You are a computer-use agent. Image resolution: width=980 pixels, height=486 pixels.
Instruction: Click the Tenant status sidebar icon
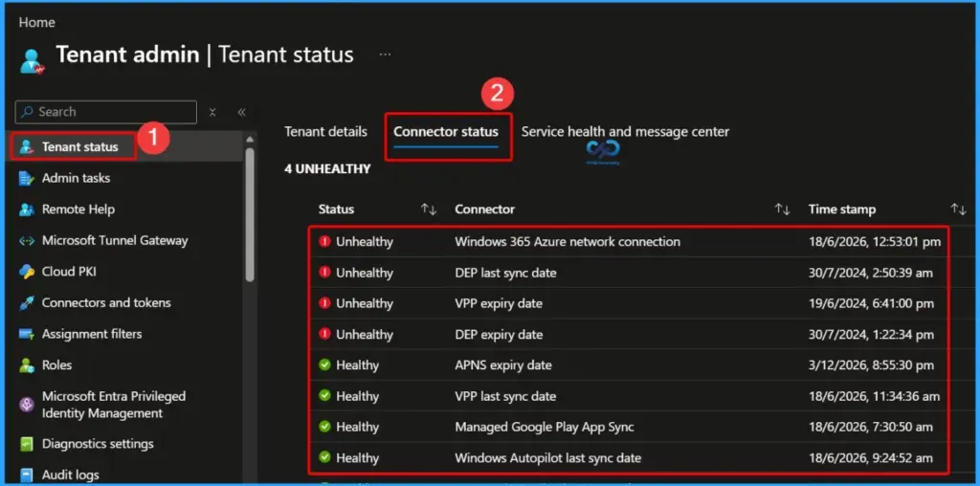pyautogui.click(x=26, y=147)
